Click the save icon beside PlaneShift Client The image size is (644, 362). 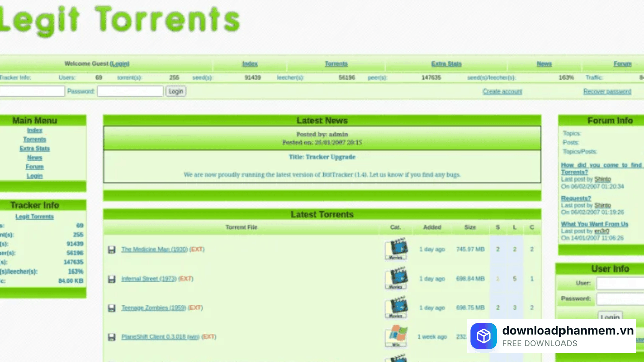[x=111, y=337]
